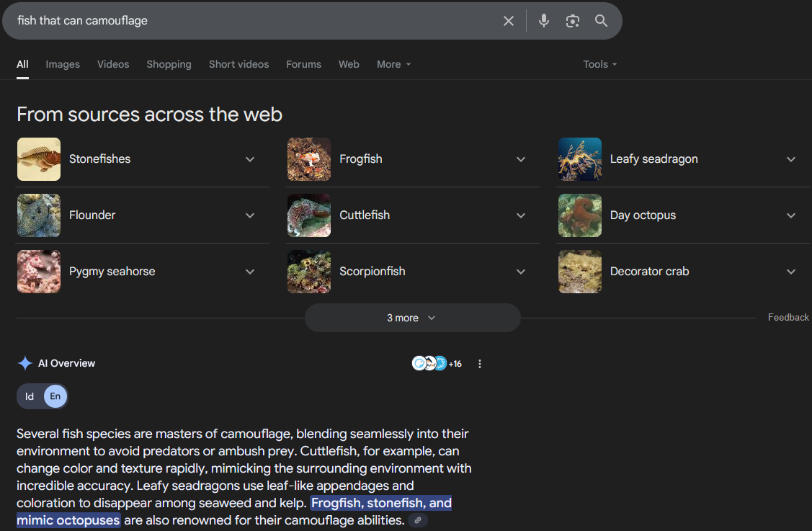Open the Cuttlefish thumbnail image
812x531 pixels.
(309, 215)
